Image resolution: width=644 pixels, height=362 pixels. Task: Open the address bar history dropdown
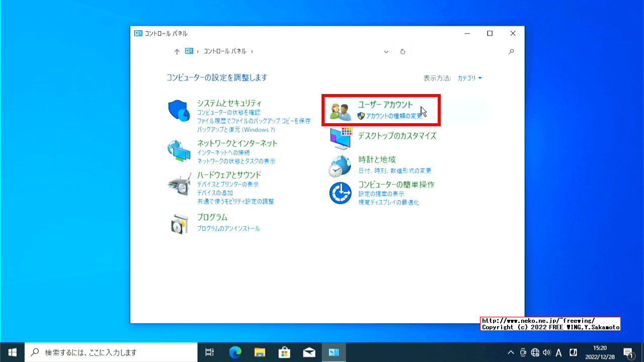coord(386,51)
